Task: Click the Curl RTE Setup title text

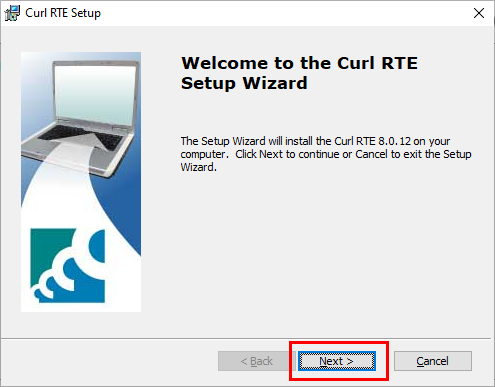Action: (x=63, y=13)
